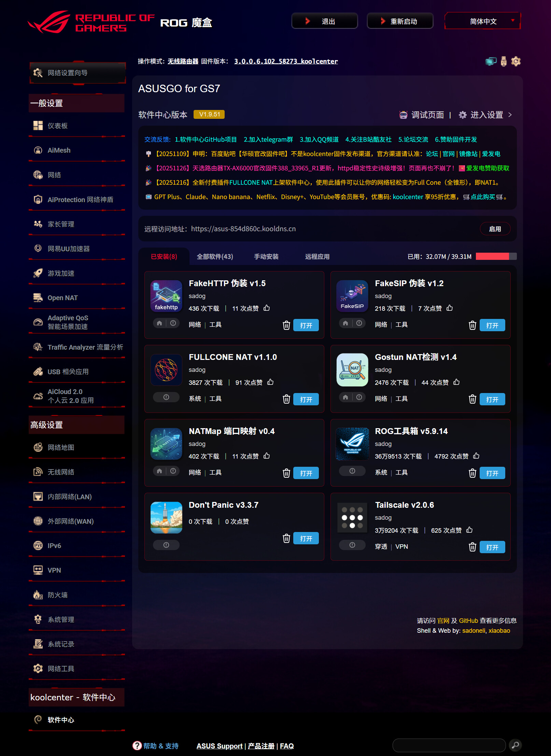Open the ASUS Support footer link

[x=220, y=746]
